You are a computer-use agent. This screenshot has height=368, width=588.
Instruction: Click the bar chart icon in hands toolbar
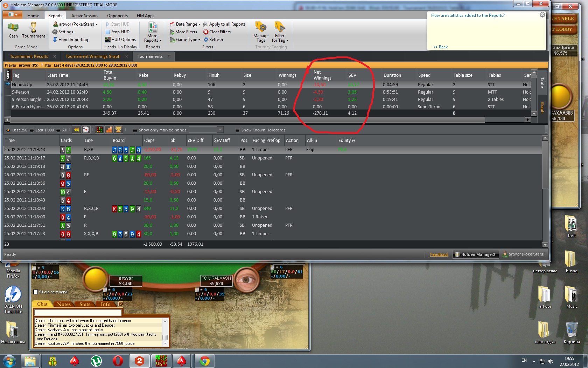[109, 130]
